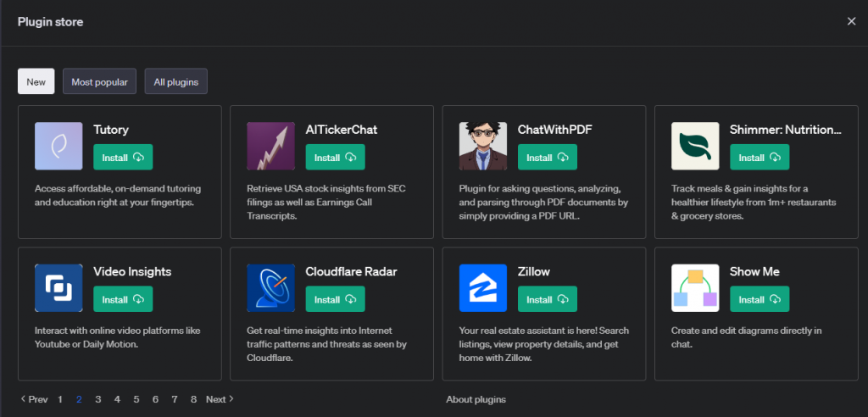Open the All plugins tab

[x=176, y=81]
